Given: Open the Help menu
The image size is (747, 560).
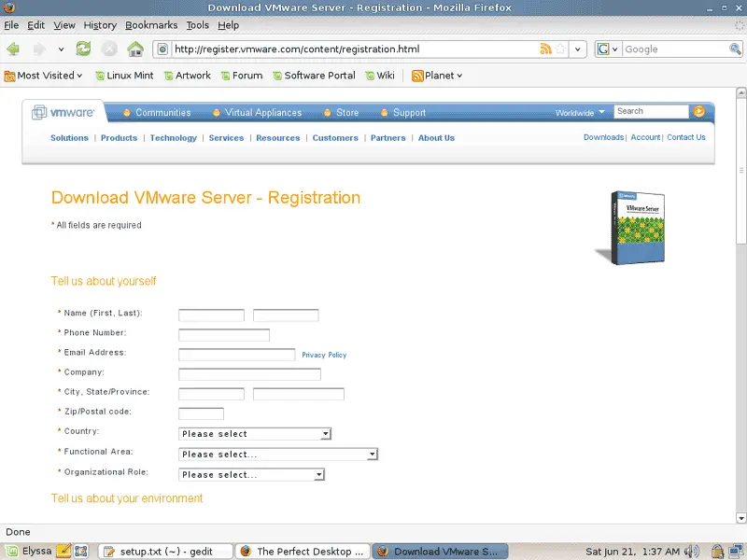Looking at the screenshot, I should pos(228,25).
